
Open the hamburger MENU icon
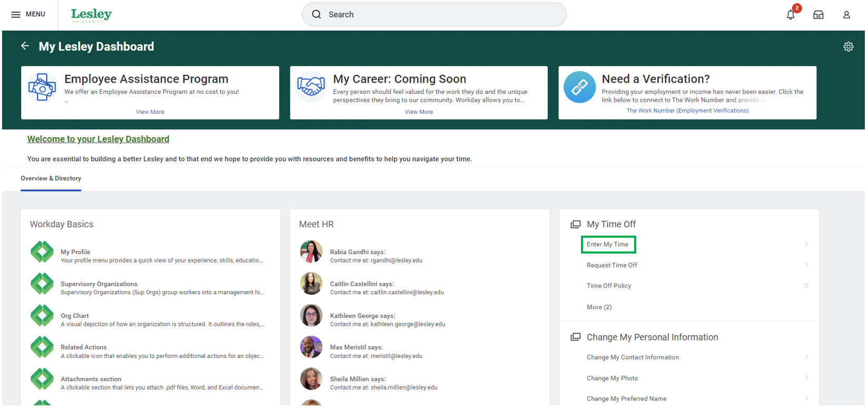coord(16,14)
